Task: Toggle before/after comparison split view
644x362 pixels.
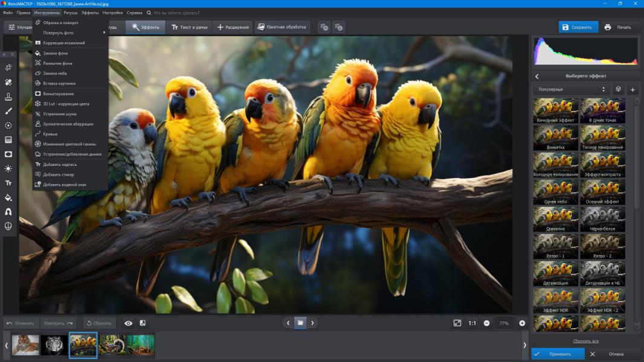Action: click(143, 323)
